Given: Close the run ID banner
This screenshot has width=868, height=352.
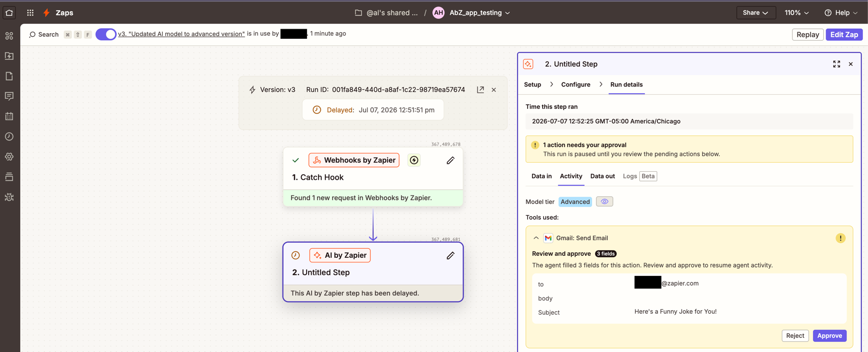Looking at the screenshot, I should pos(494,90).
